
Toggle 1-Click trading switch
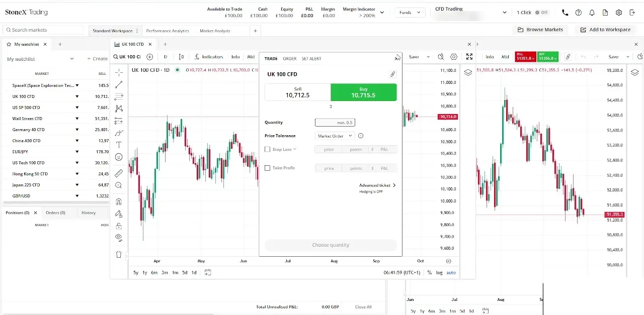point(541,13)
